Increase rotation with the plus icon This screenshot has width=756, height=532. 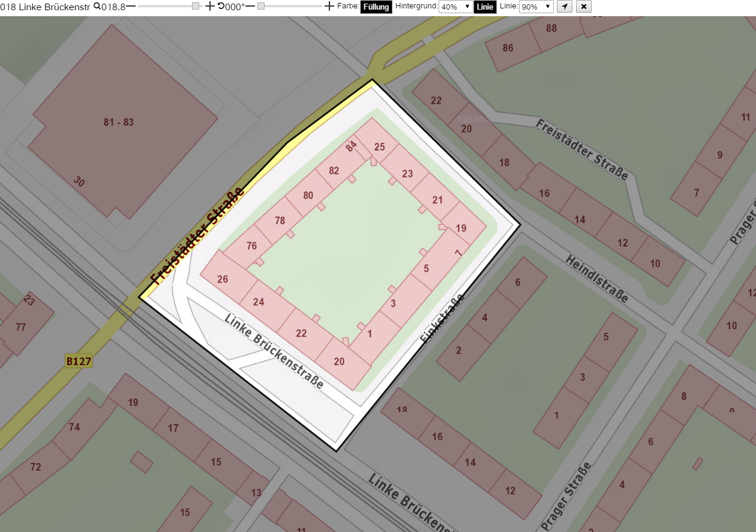click(329, 7)
